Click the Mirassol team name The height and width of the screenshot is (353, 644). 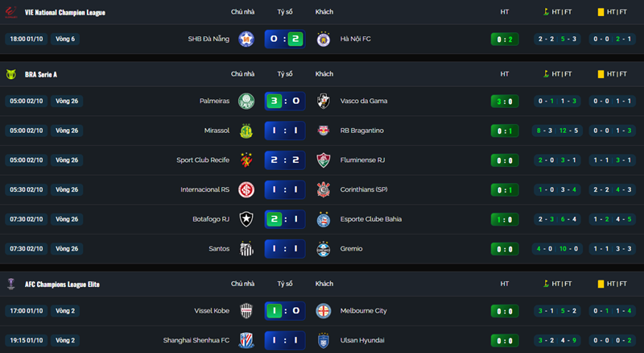(x=217, y=131)
